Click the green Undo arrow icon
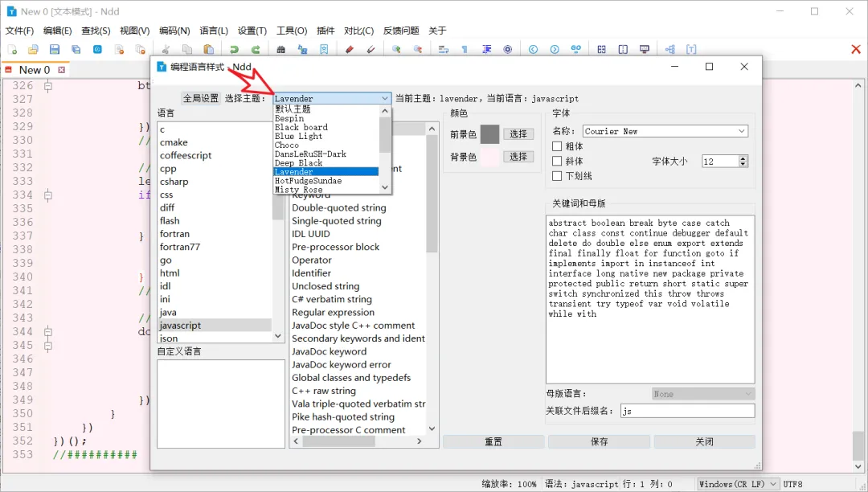 coord(234,49)
